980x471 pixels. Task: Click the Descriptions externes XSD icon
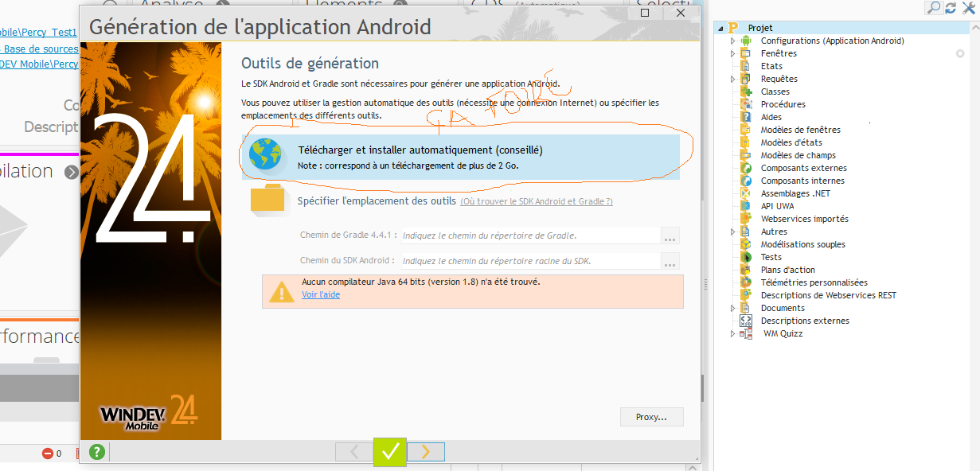pos(746,321)
